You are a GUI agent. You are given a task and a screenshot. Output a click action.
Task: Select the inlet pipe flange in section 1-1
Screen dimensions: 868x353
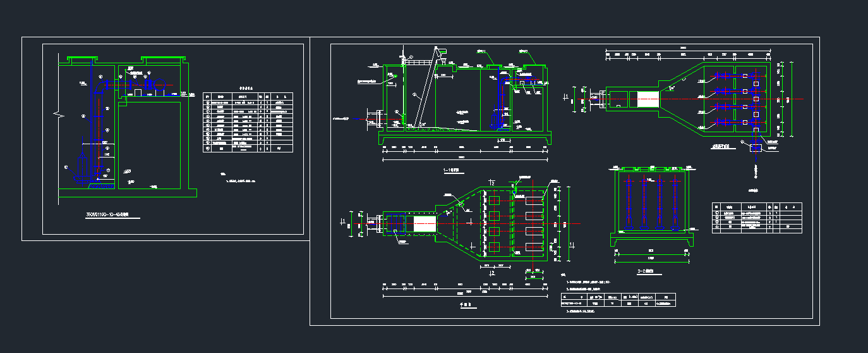377,118
